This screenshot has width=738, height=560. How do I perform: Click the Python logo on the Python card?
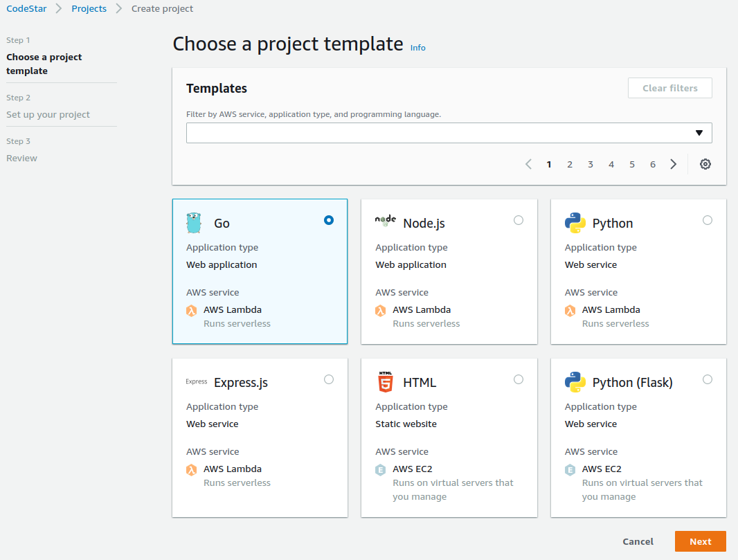[575, 223]
